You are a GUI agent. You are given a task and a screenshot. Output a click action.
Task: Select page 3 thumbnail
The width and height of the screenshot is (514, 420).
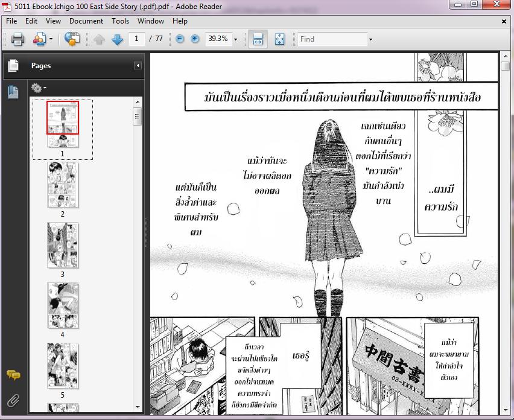click(63, 245)
